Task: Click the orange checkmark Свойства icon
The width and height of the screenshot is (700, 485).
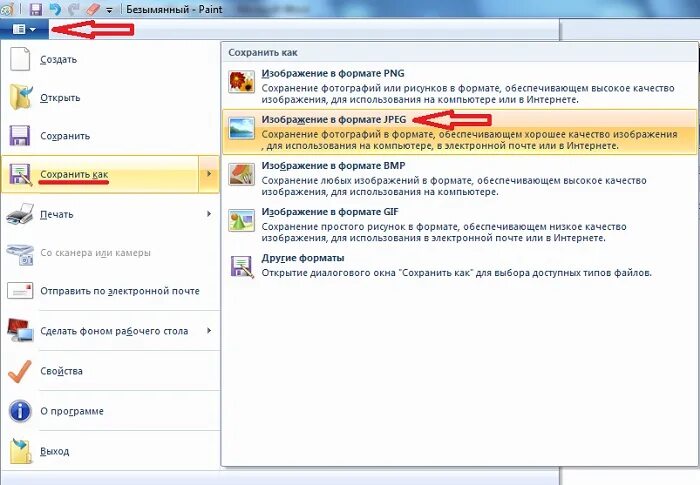Action: [x=20, y=371]
